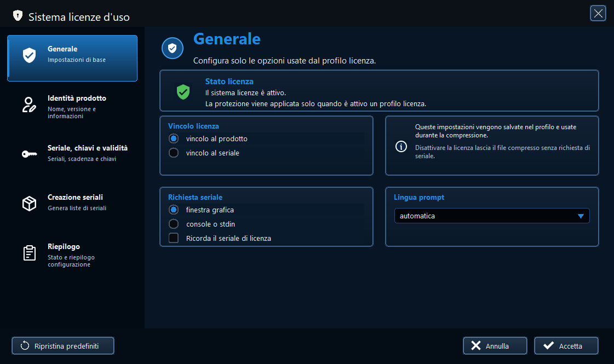Viewport: 614px width, 364px height.
Task: Open the Seriale, chiavi e validità section
Action: (x=72, y=153)
